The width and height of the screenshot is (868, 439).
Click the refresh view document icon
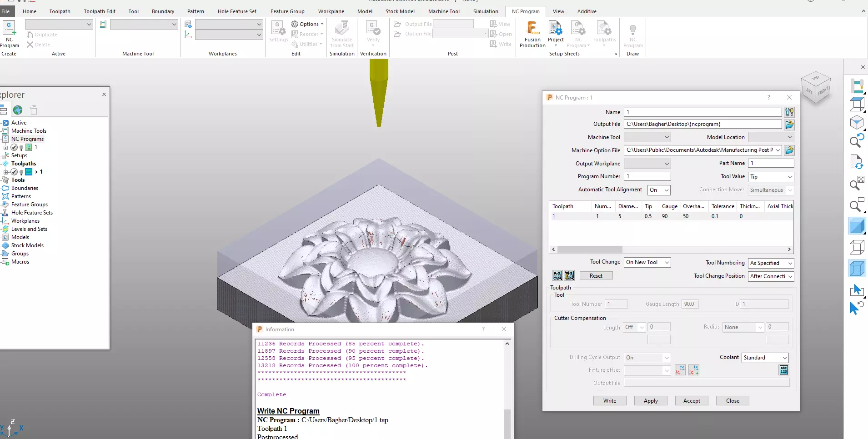tap(857, 162)
